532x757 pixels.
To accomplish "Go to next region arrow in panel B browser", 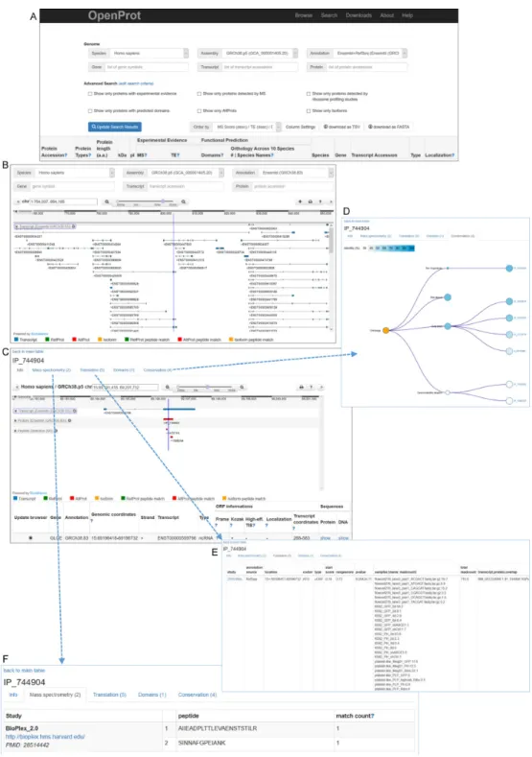I will coord(331,201).
